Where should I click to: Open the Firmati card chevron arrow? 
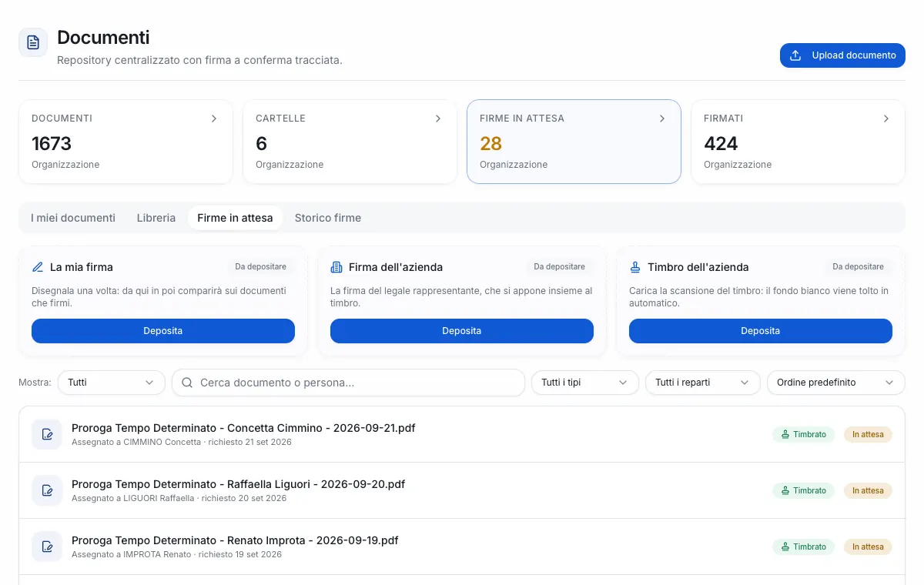[x=886, y=119]
